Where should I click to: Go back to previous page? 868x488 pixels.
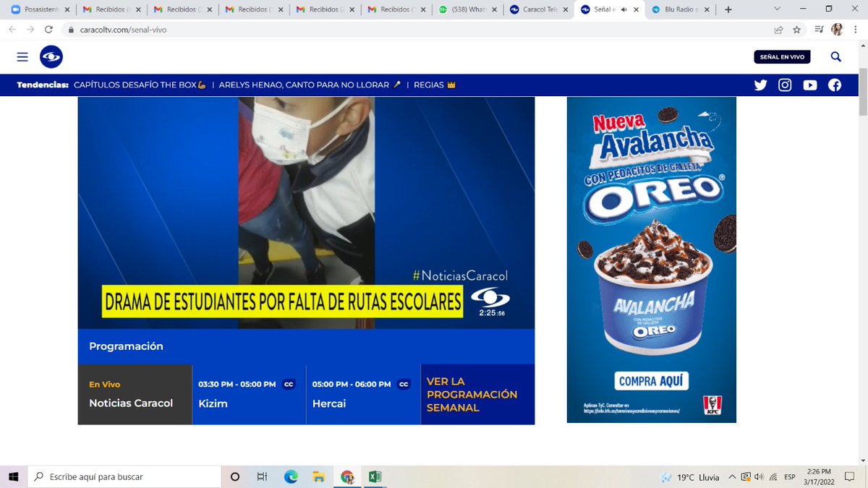pos(12,30)
